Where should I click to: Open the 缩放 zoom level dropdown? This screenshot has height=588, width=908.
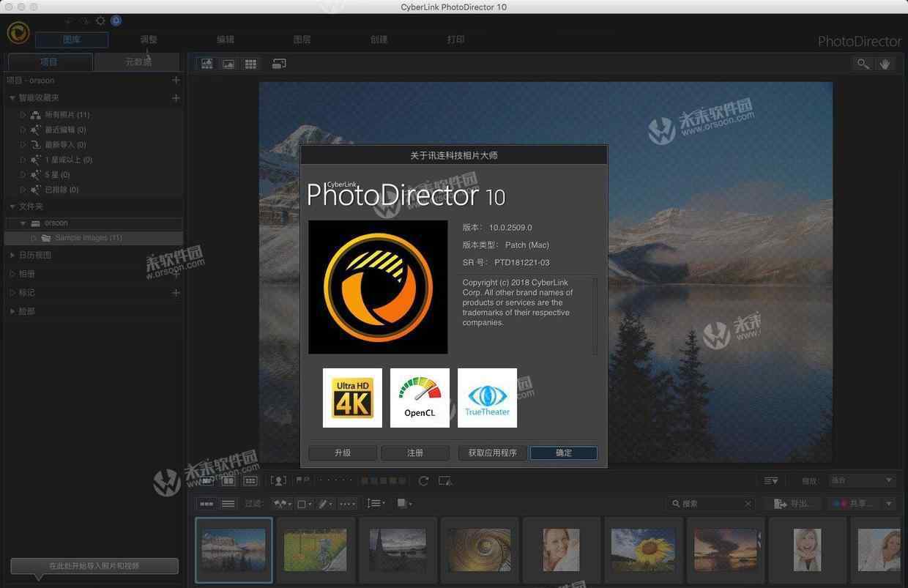tap(862, 480)
